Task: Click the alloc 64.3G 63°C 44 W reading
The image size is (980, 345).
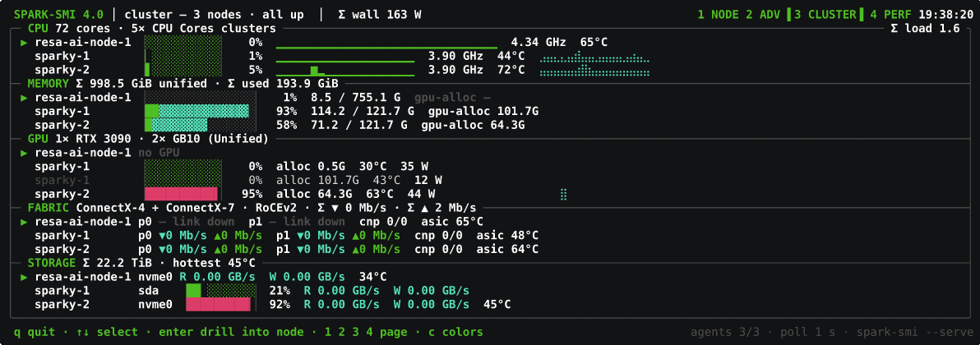Action: coord(355,195)
